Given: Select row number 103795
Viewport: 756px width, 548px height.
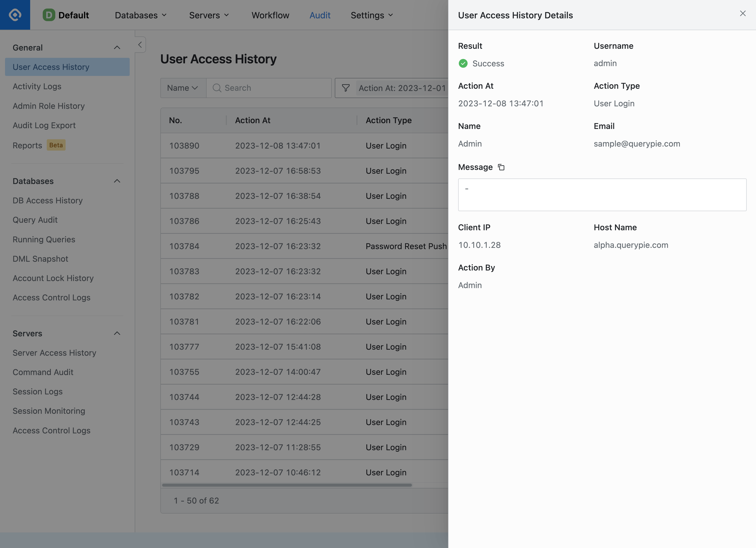Looking at the screenshot, I should (304, 171).
